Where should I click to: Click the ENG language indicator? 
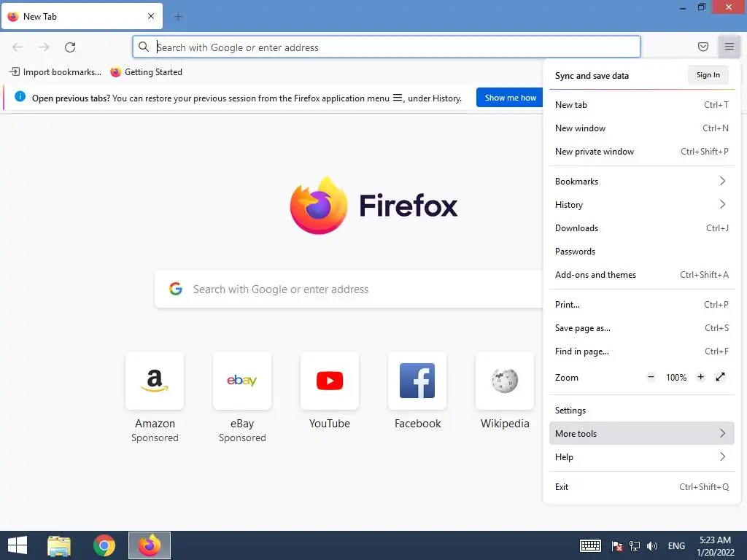[676, 545]
